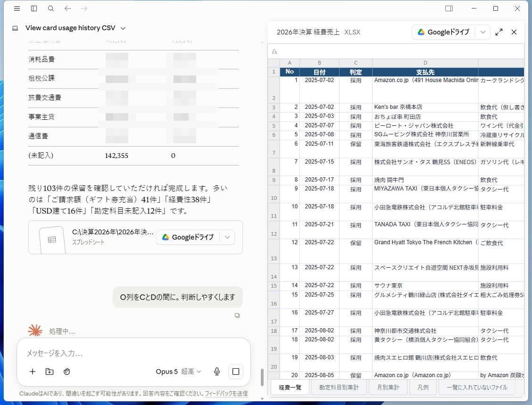532x405 pixels.
Task: Switch to 勘定科目別集計 sheet tab
Action: 339,388
